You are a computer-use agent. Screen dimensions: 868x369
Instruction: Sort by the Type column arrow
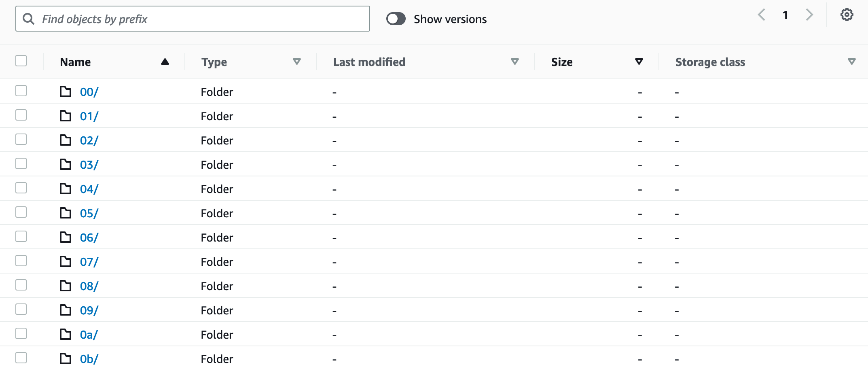[296, 62]
